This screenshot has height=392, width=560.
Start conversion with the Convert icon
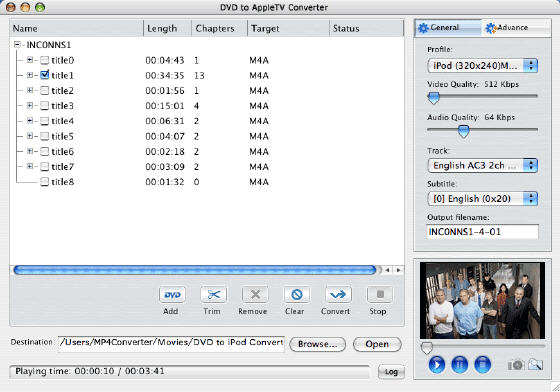coord(338,295)
